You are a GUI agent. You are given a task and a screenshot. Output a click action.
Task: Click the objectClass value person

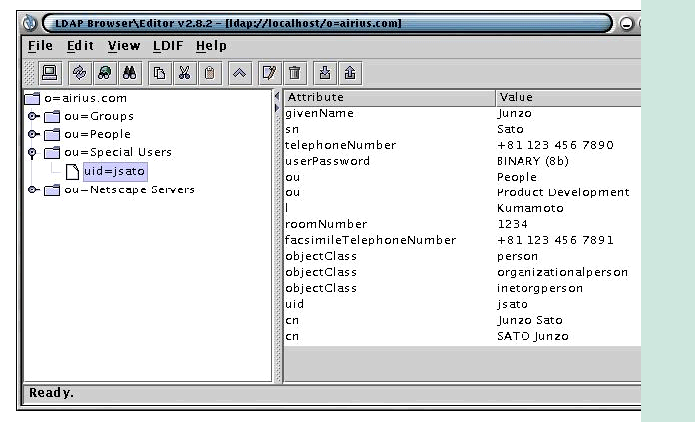click(517, 257)
